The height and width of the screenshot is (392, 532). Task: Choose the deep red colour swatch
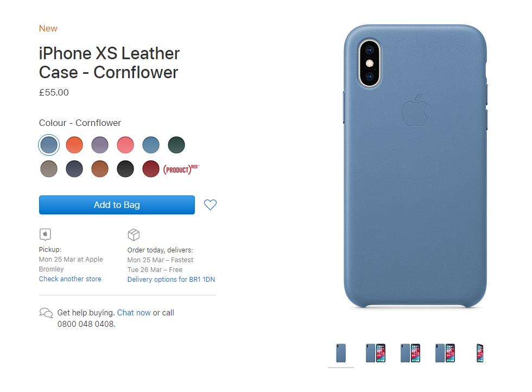pyautogui.click(x=151, y=169)
